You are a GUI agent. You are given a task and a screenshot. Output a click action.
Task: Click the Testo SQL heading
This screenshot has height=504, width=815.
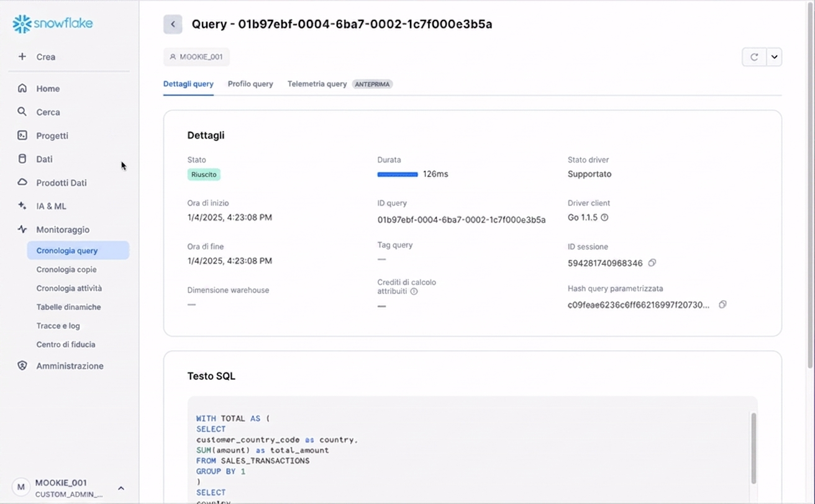pos(211,376)
